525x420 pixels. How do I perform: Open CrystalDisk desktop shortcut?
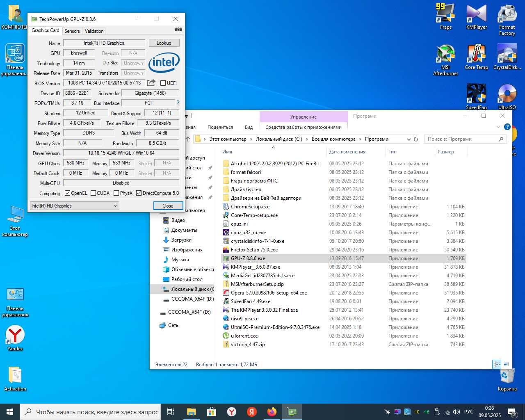(507, 57)
